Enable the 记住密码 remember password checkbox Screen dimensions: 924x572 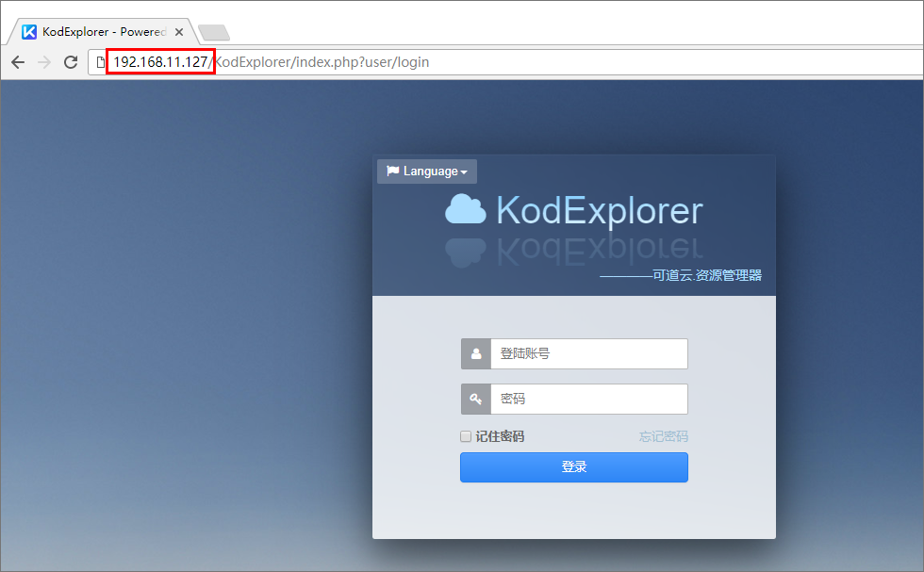(x=466, y=435)
